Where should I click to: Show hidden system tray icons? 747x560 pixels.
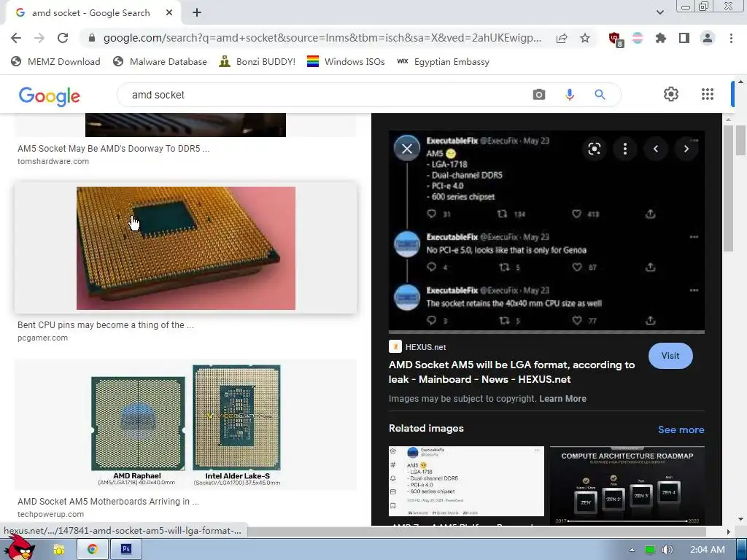pyautogui.click(x=632, y=550)
